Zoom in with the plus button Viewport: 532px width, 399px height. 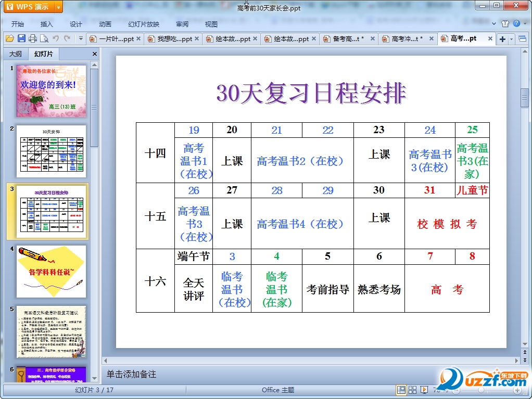pos(517,391)
